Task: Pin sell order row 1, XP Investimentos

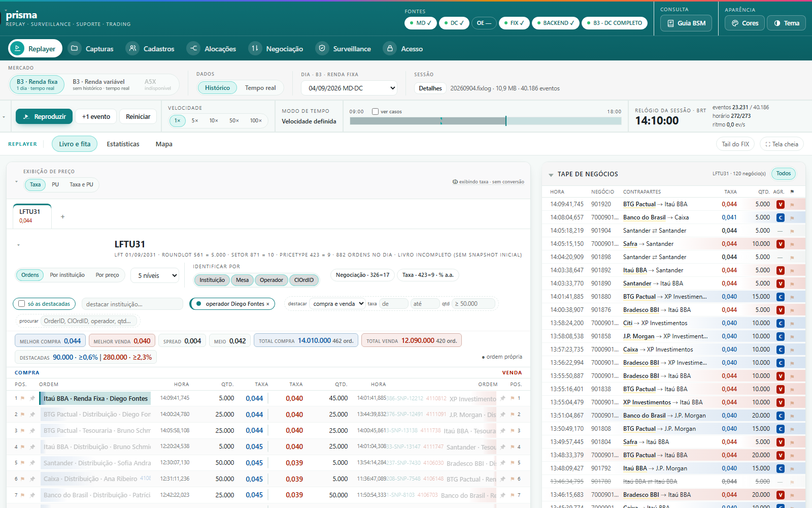Action: 503,398
